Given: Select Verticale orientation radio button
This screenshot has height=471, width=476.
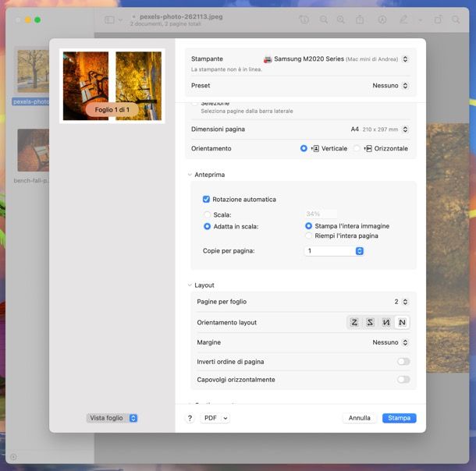Looking at the screenshot, I should pyautogui.click(x=304, y=148).
